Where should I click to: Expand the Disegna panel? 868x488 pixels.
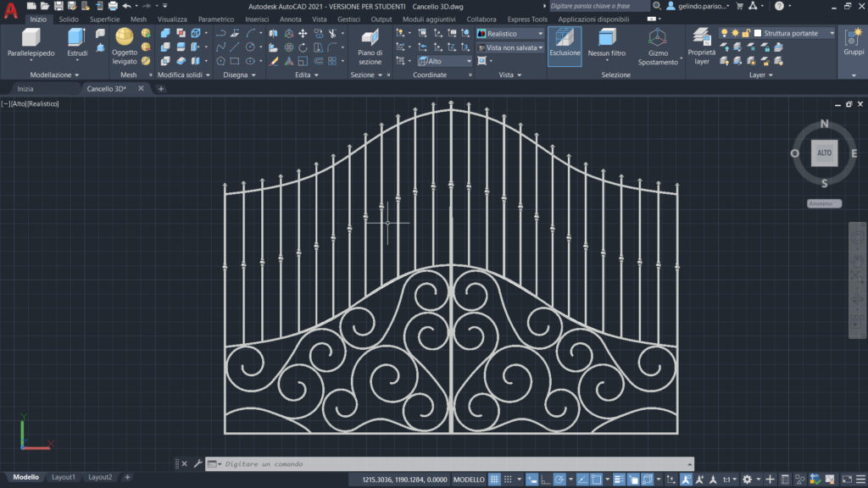tap(239, 75)
